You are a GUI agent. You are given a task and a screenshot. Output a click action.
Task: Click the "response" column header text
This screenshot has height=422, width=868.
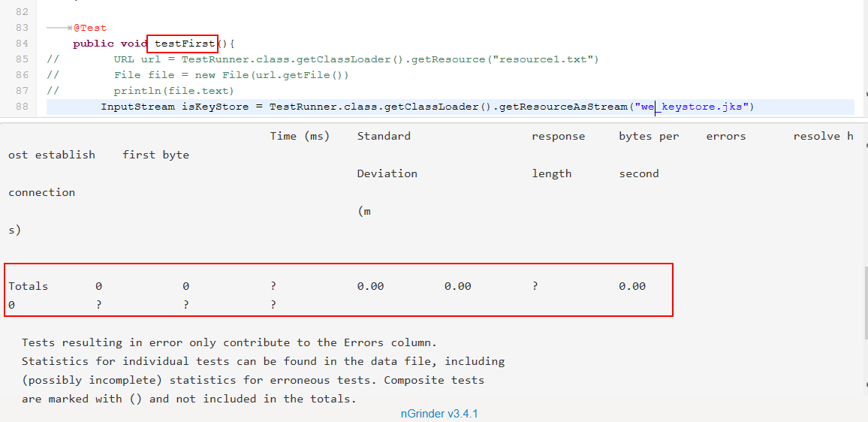[558, 136]
